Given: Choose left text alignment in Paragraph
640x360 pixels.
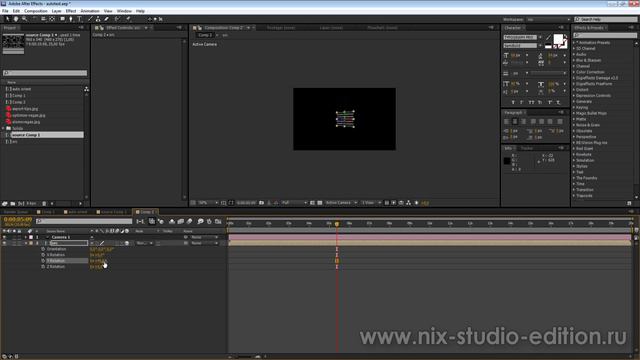Looking at the screenshot, I should 507,122.
